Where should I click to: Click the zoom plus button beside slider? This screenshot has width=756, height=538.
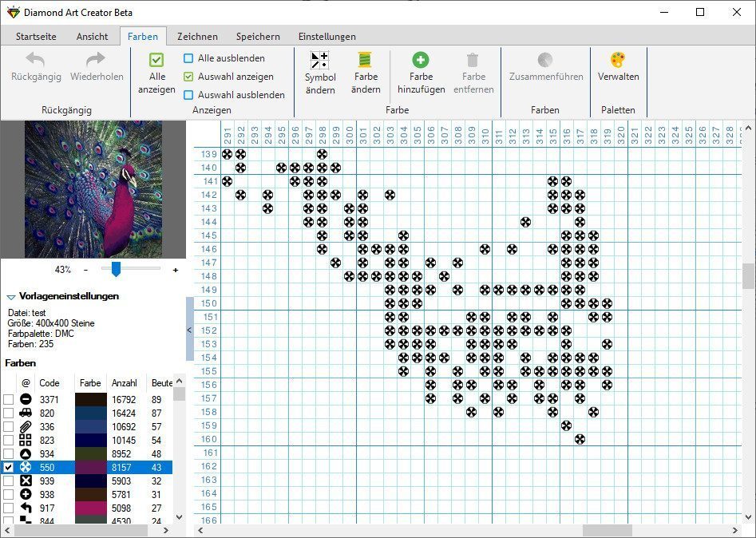[176, 270]
